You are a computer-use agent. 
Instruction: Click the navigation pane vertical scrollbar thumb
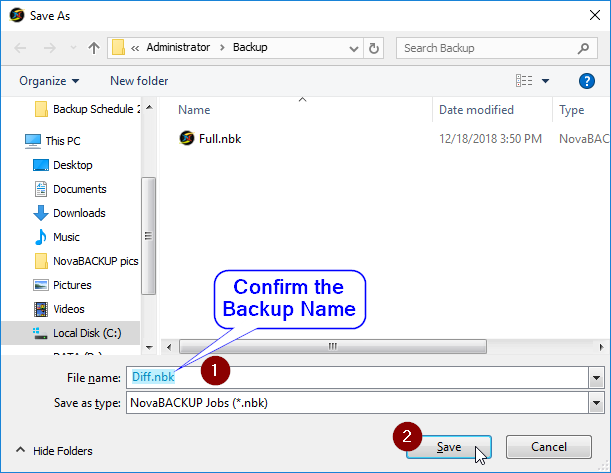[148, 236]
